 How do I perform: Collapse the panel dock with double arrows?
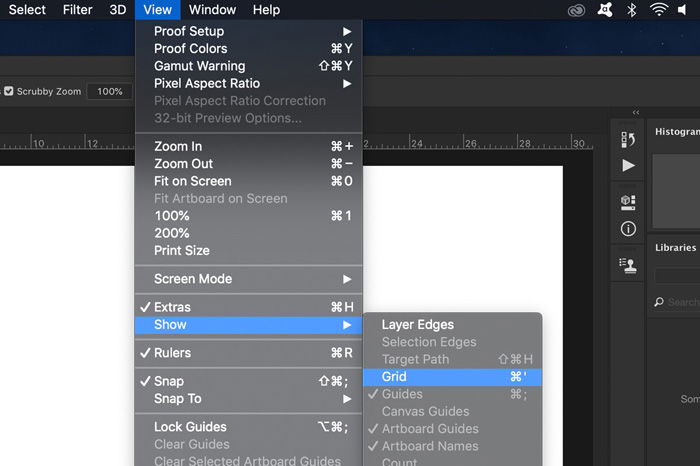[636, 113]
